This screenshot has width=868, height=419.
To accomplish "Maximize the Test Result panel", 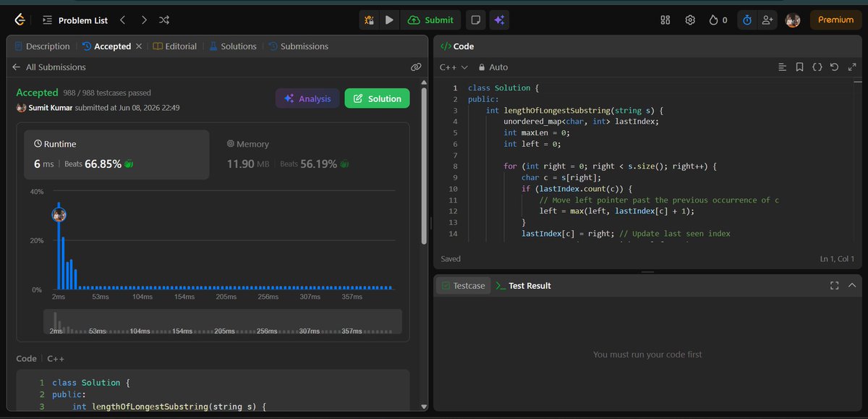I will [834, 286].
